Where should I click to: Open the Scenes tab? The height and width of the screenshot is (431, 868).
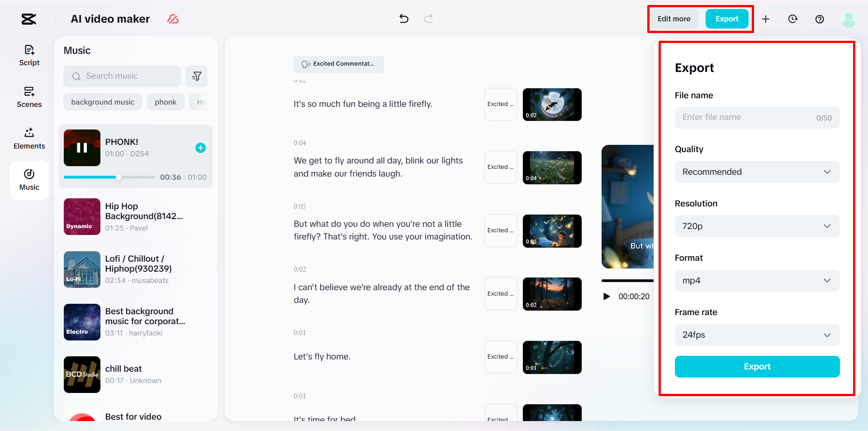(29, 97)
